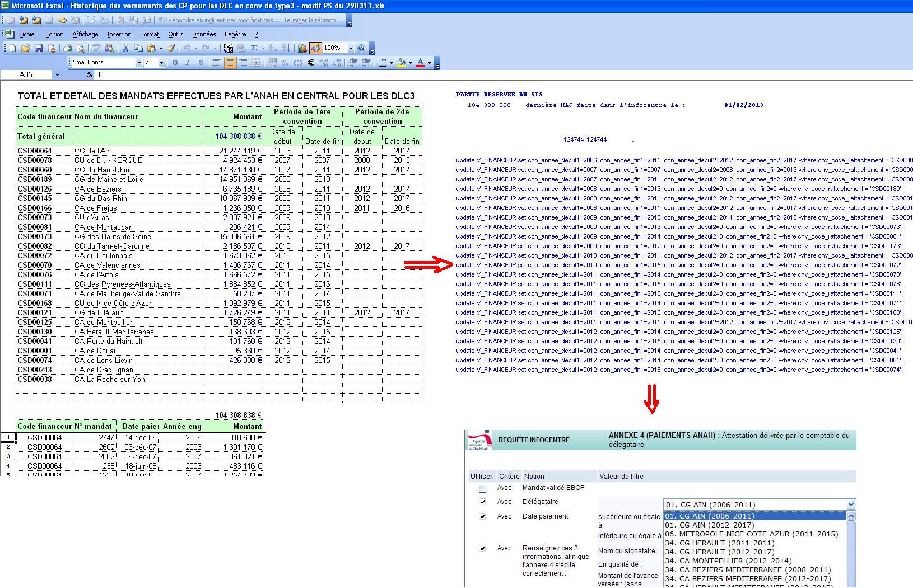Uncheck the Délégataire checkbox
Screen dimensions: 913x588
pos(482,502)
